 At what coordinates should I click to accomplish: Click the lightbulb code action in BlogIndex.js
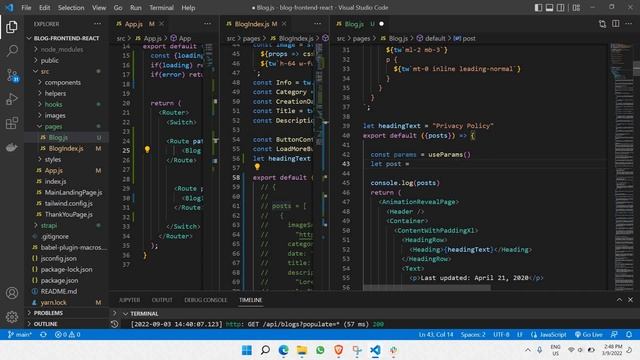(x=257, y=167)
